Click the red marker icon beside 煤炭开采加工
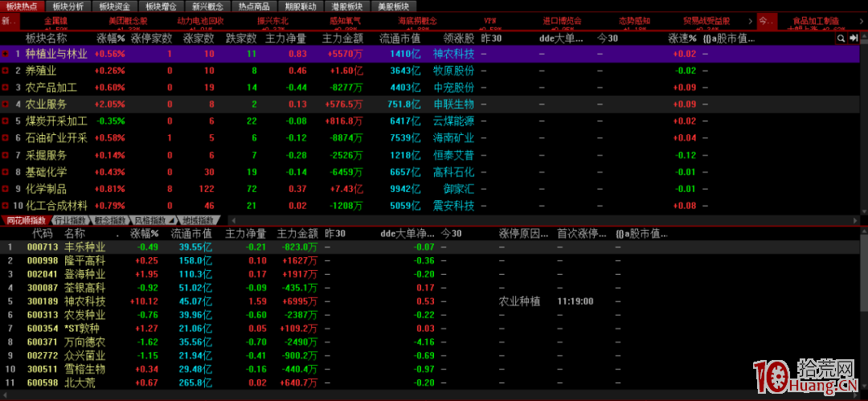The width and height of the screenshot is (868, 401). pyautogui.click(x=6, y=121)
